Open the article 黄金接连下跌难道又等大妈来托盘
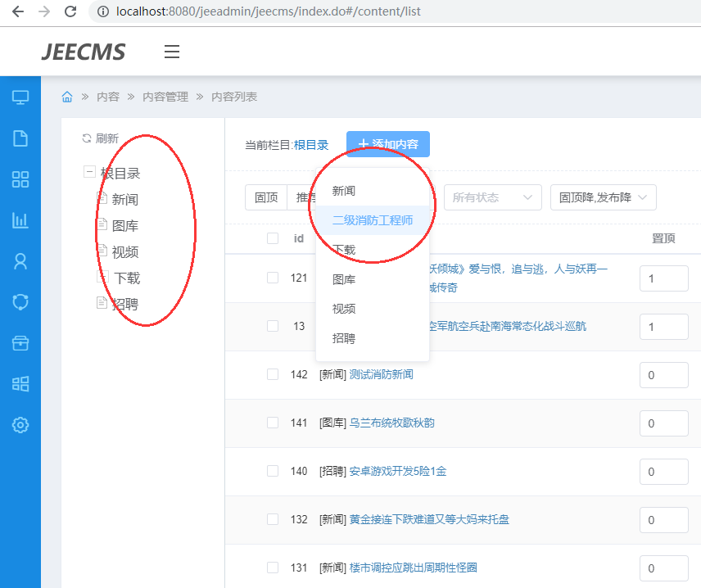The height and width of the screenshot is (588, 701). pos(429,519)
